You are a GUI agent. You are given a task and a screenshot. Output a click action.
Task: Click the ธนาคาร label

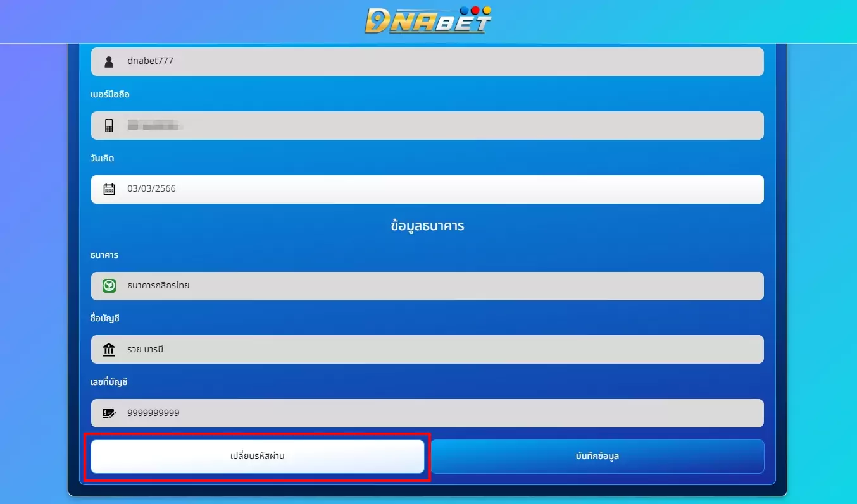pos(104,255)
